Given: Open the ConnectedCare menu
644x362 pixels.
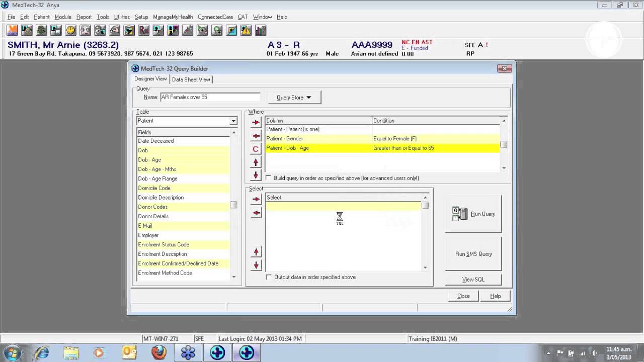Looking at the screenshot, I should coord(215,17).
